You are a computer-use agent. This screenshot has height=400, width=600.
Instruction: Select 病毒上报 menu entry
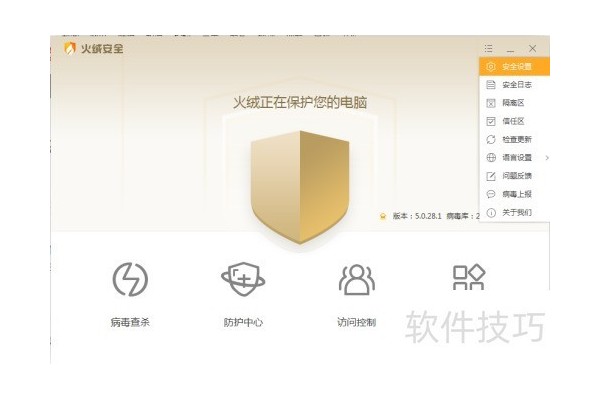514,194
